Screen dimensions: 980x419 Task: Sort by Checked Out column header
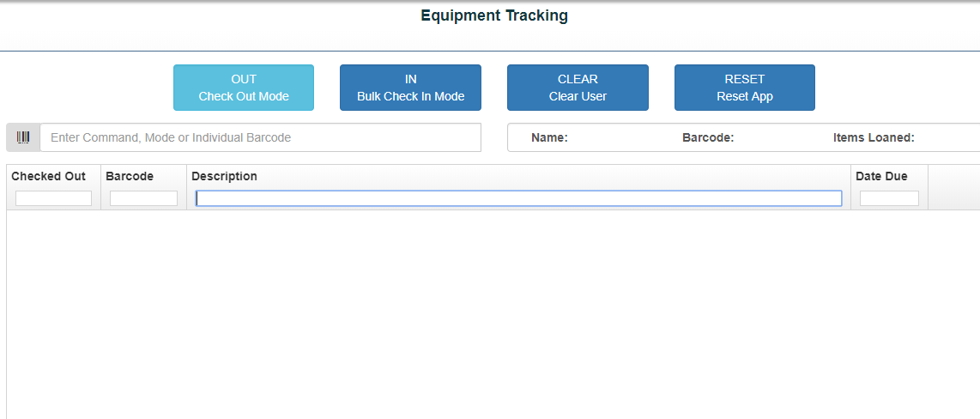point(49,176)
